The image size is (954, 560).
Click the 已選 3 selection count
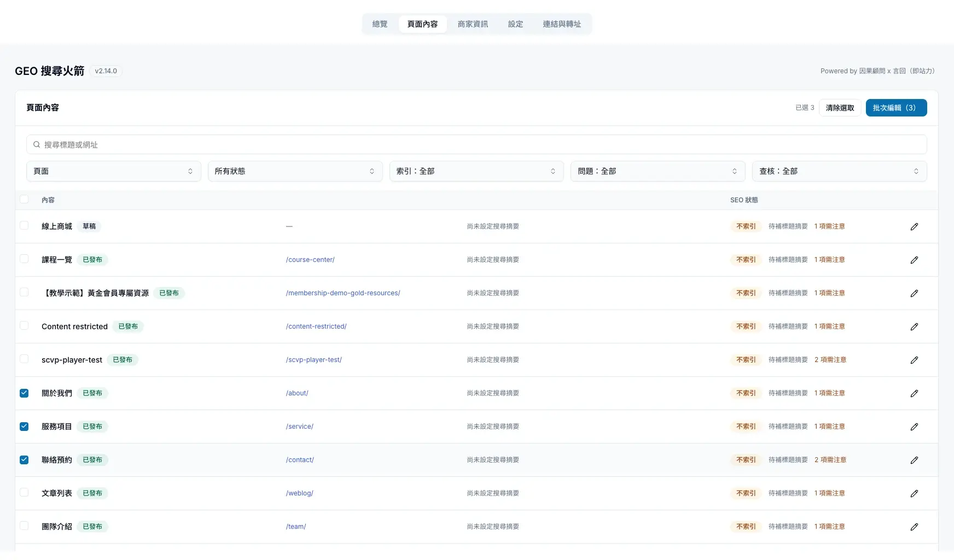click(805, 108)
